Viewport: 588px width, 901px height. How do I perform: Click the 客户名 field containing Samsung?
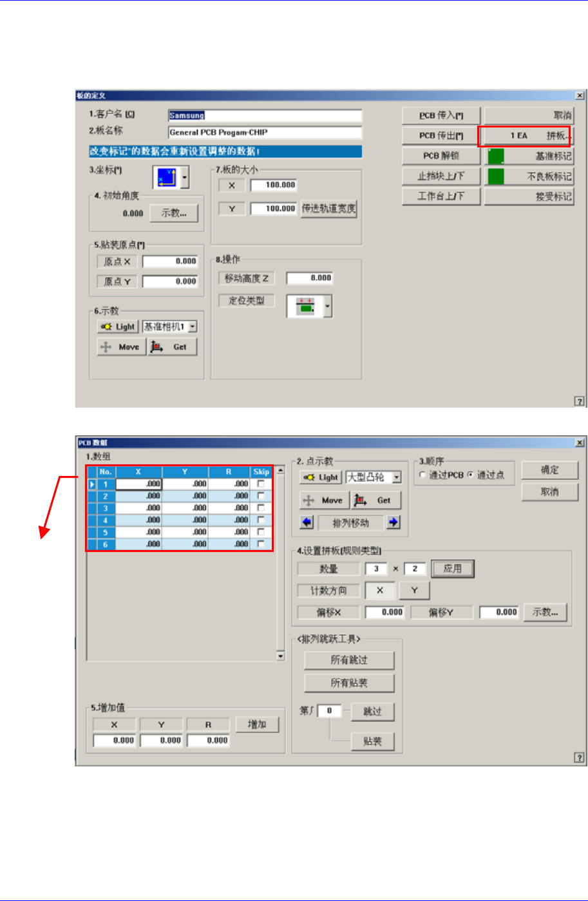[265, 116]
